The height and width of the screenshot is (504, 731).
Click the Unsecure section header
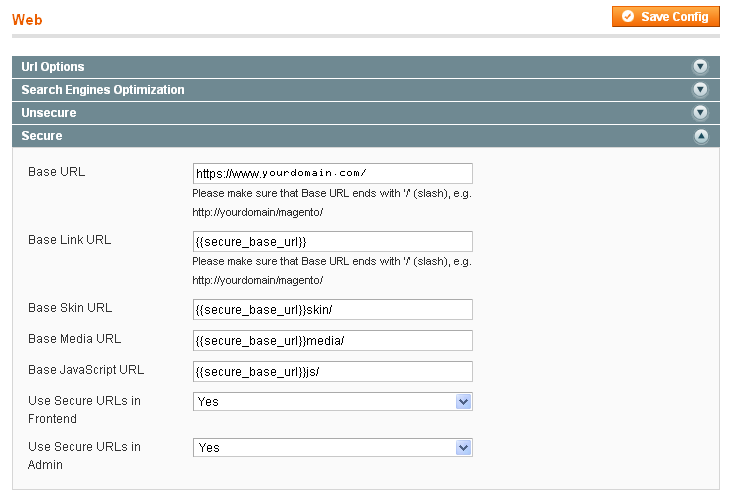[x=366, y=112]
